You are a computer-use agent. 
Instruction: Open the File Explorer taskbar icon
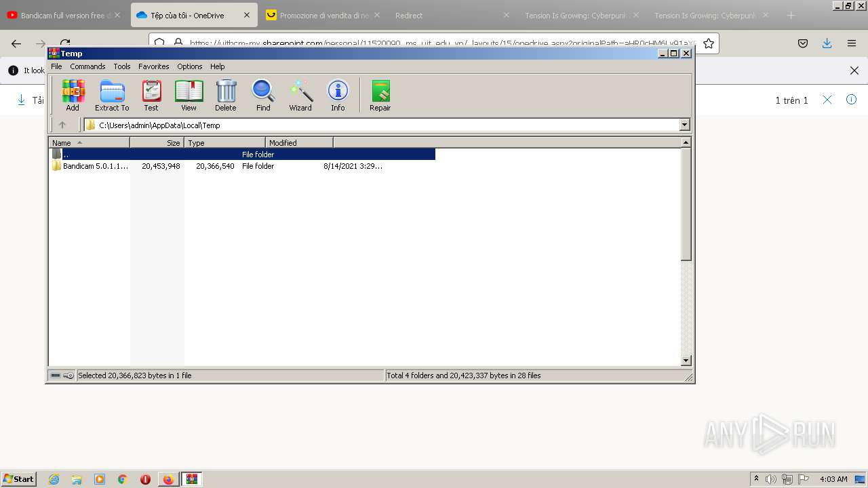click(x=77, y=479)
